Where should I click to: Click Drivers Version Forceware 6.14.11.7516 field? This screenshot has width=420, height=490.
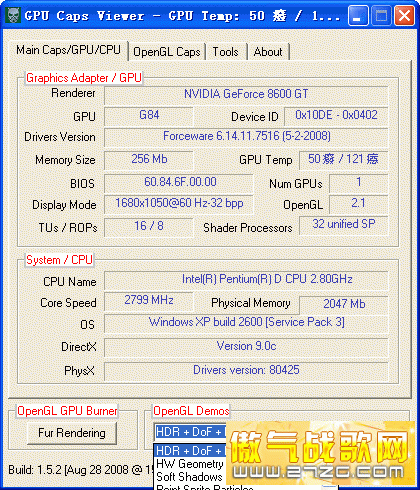(246, 137)
